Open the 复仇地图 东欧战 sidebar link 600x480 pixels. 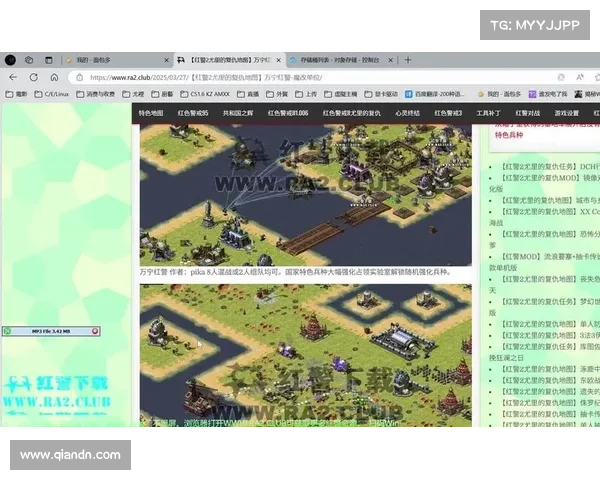[x=548, y=380]
